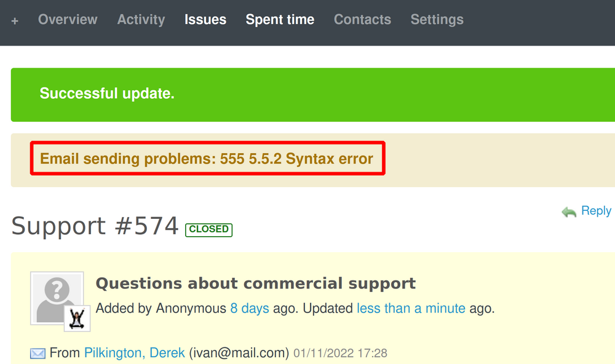
Task: Click the small badge overlay on the avatar
Action: click(78, 319)
